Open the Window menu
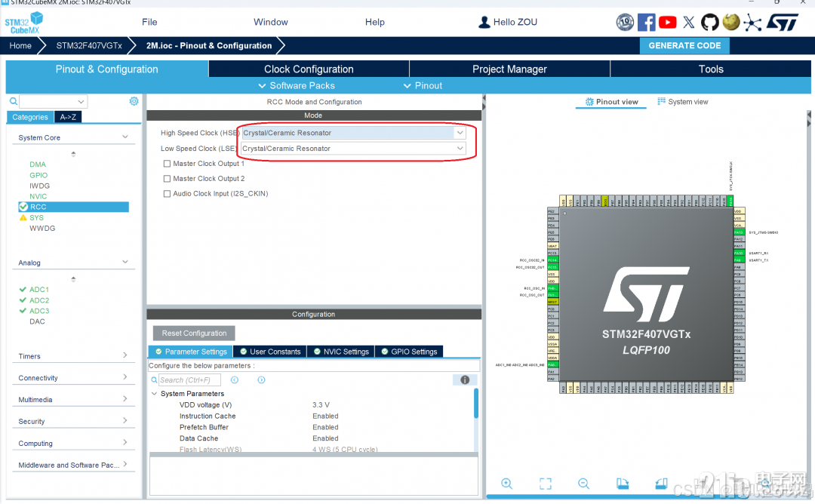The image size is (815, 504). click(270, 22)
